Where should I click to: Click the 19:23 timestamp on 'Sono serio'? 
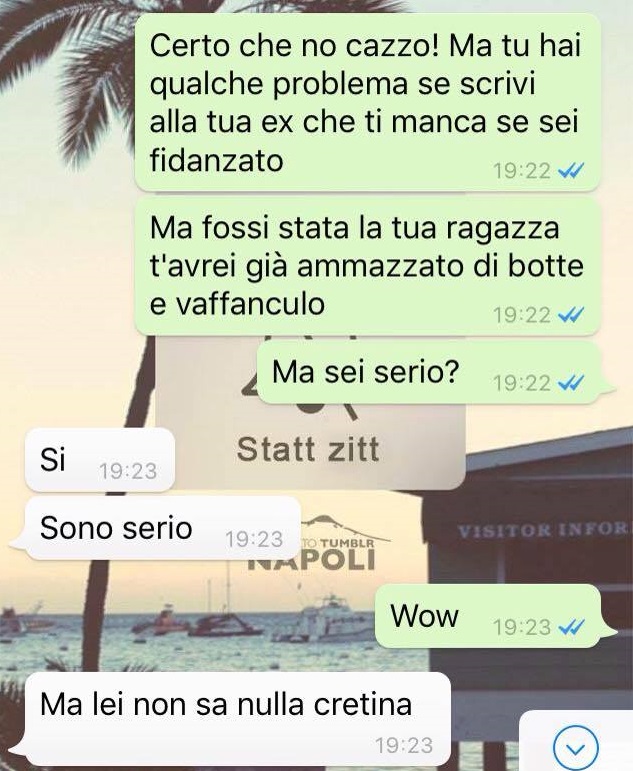point(254,539)
